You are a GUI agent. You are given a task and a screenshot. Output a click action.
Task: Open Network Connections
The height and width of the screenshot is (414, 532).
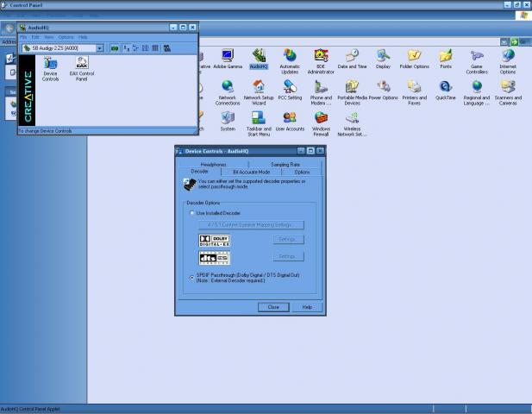point(228,93)
